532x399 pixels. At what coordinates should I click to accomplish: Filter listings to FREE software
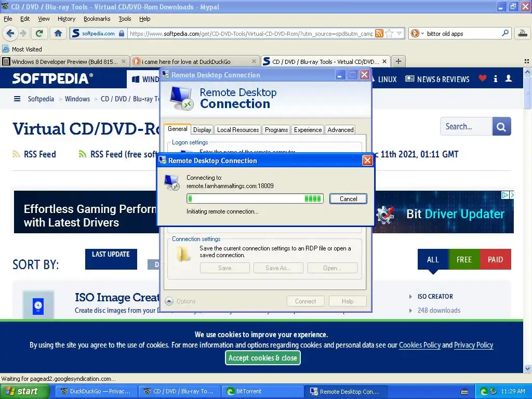464,260
